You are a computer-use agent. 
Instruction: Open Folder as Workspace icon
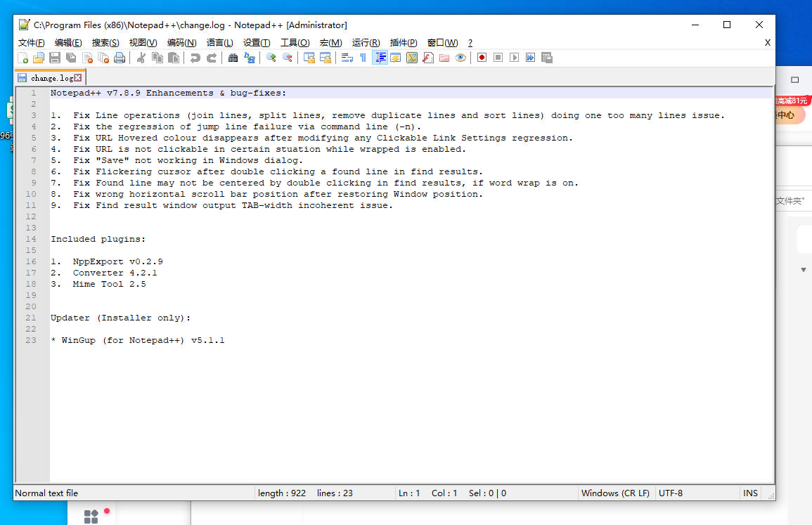(x=444, y=58)
